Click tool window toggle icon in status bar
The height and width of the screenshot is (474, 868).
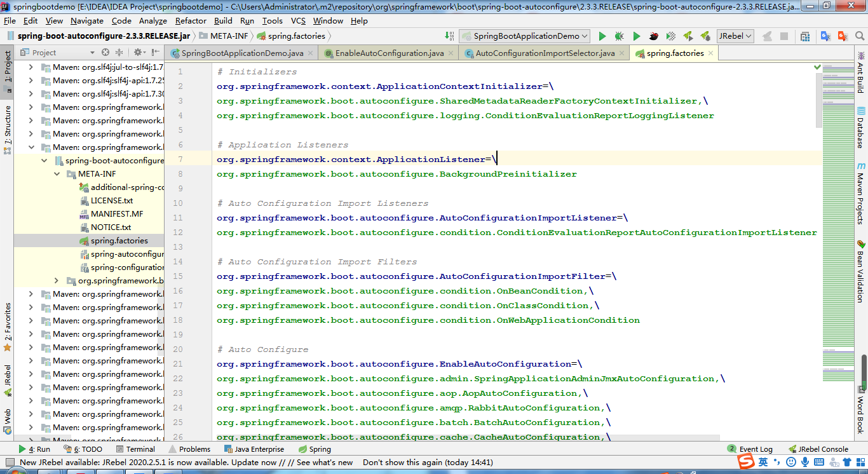[9, 463]
